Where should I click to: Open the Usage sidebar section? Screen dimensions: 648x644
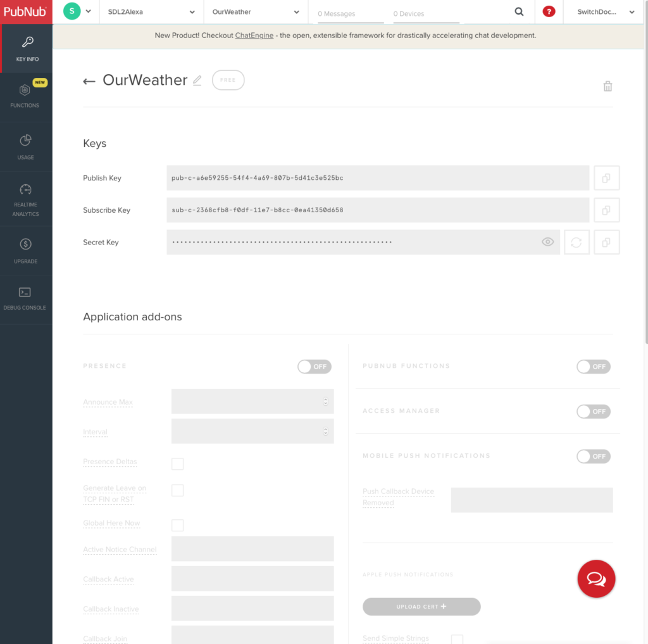click(25, 147)
